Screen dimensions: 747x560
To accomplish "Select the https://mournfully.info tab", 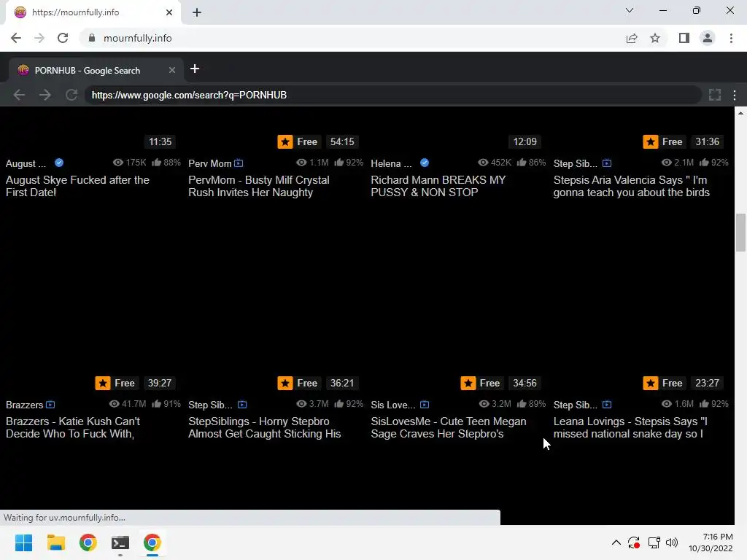I will click(93, 12).
